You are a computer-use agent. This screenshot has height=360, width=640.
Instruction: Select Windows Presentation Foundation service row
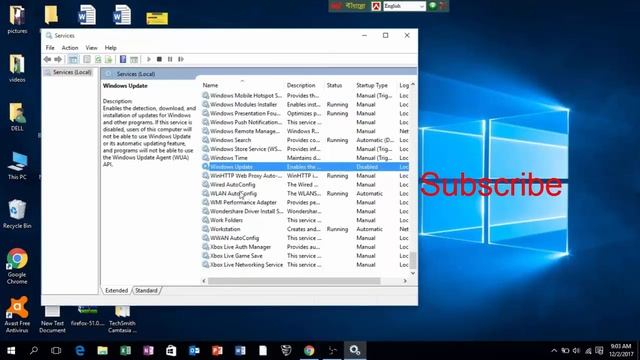click(305, 113)
